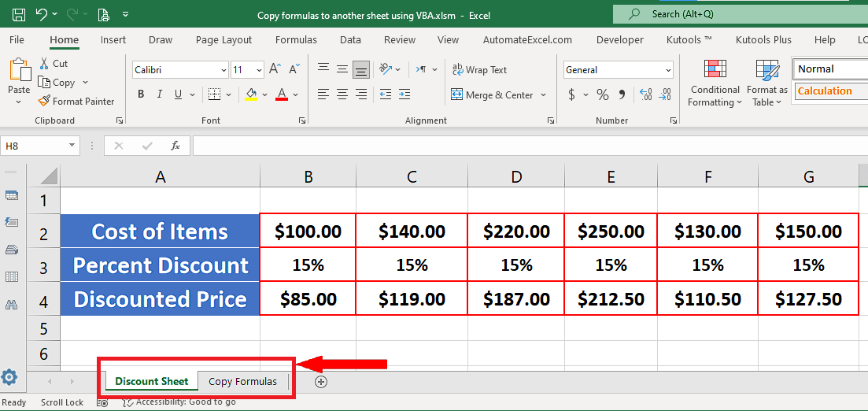Viewport: 868px width, 411px height.
Task: Align text to the left
Action: pos(324,94)
